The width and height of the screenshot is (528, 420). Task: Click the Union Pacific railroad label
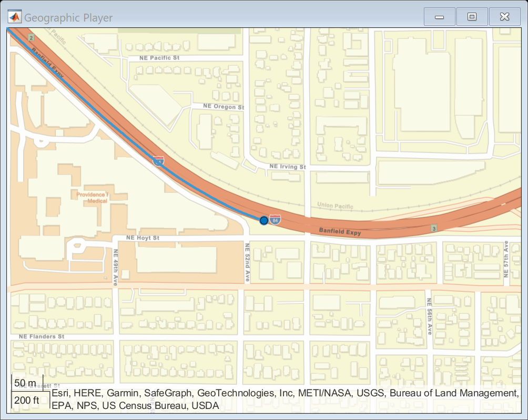click(x=336, y=206)
